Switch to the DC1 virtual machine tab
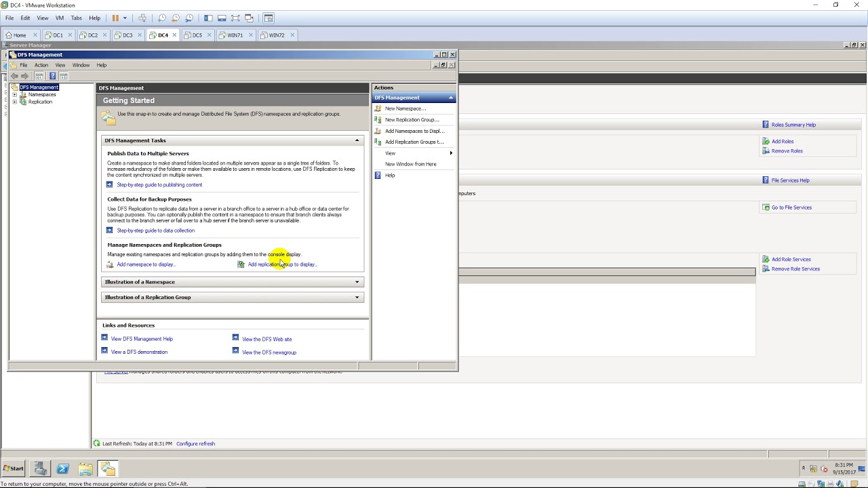The image size is (868, 488). (58, 35)
